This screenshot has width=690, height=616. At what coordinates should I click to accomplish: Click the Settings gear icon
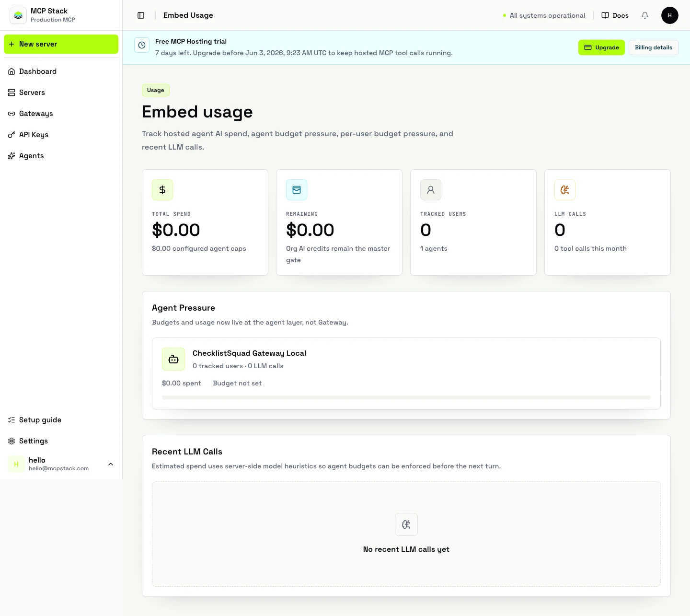pyautogui.click(x=11, y=441)
